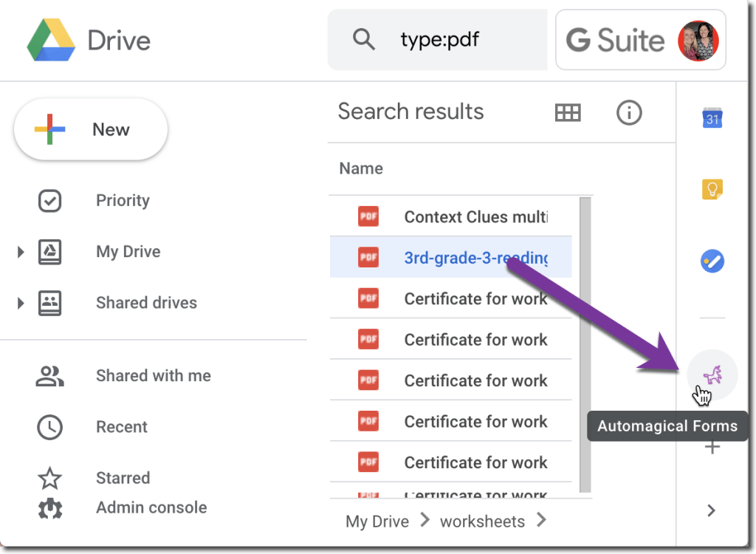Click the Starred star icon
This screenshot has height=554, width=756.
pos(49,478)
